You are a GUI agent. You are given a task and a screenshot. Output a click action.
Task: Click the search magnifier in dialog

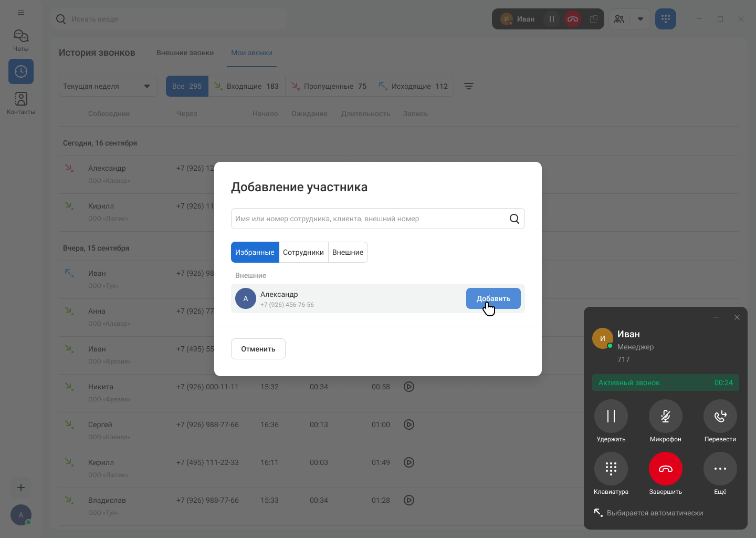coord(514,219)
